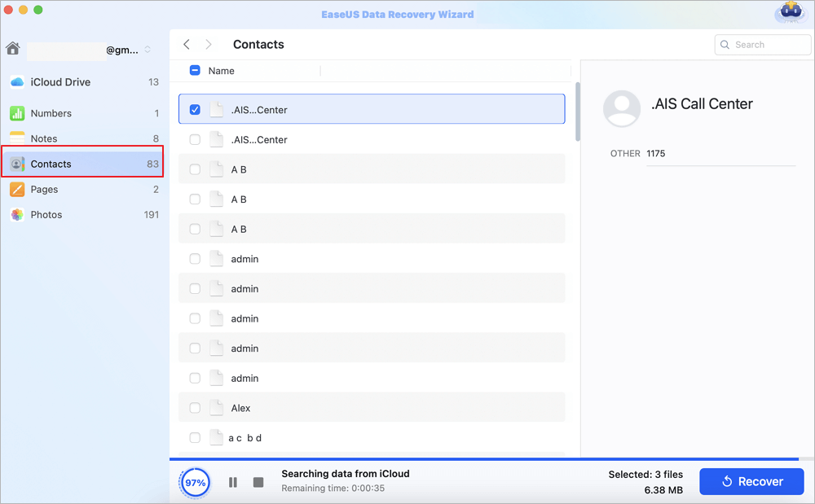The width and height of the screenshot is (815, 504).
Task: Select Numbers category in sidebar
Action: tap(83, 113)
